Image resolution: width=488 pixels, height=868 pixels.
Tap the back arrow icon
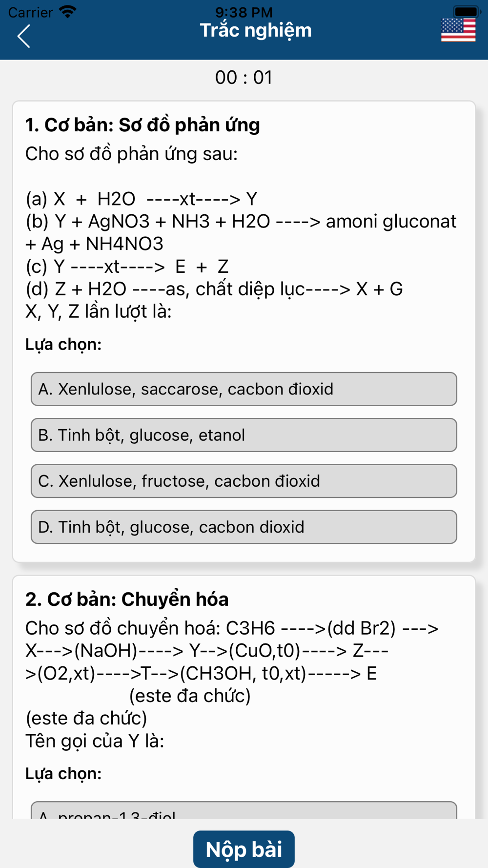coord(23,36)
